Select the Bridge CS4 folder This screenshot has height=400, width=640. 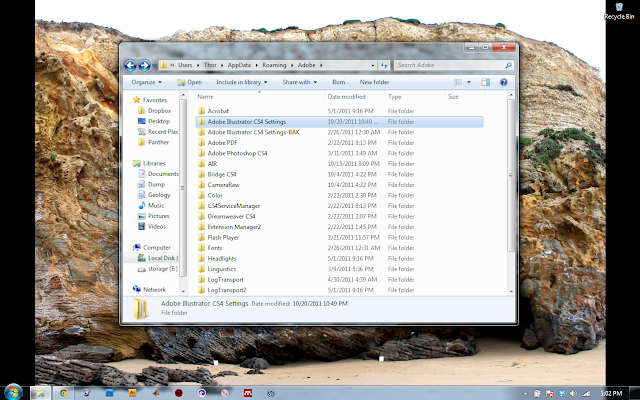point(222,174)
